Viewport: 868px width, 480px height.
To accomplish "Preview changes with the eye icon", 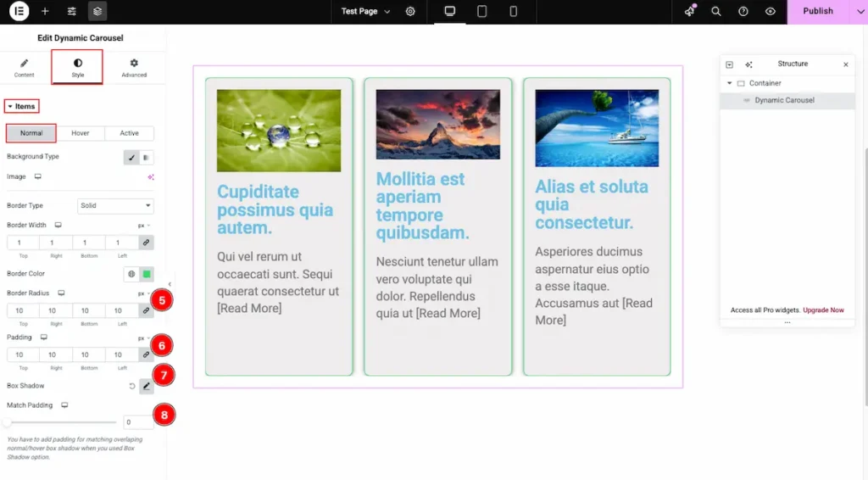I will (x=770, y=11).
